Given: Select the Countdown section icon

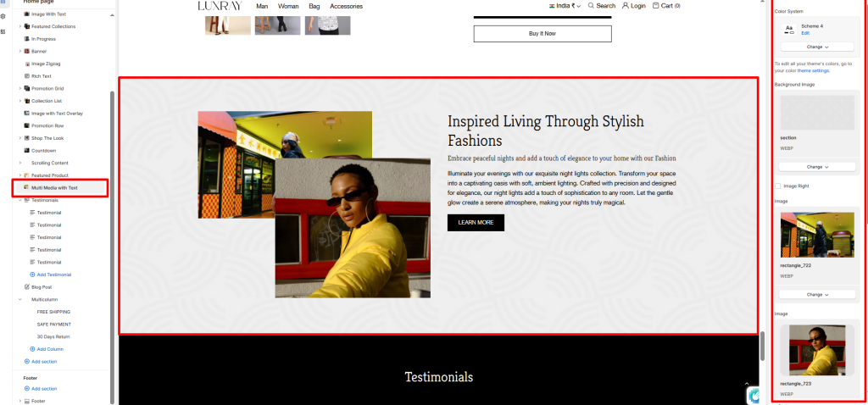Looking at the screenshot, I should (26, 151).
